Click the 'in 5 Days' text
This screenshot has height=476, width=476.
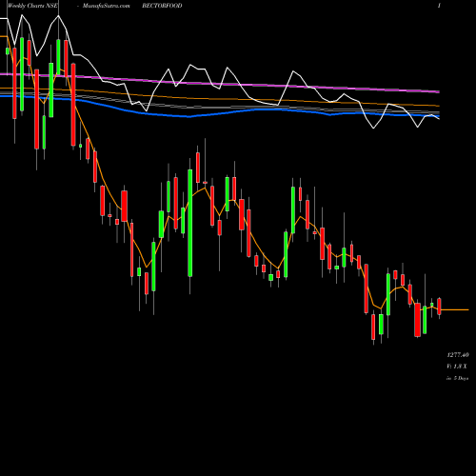tap(458, 378)
